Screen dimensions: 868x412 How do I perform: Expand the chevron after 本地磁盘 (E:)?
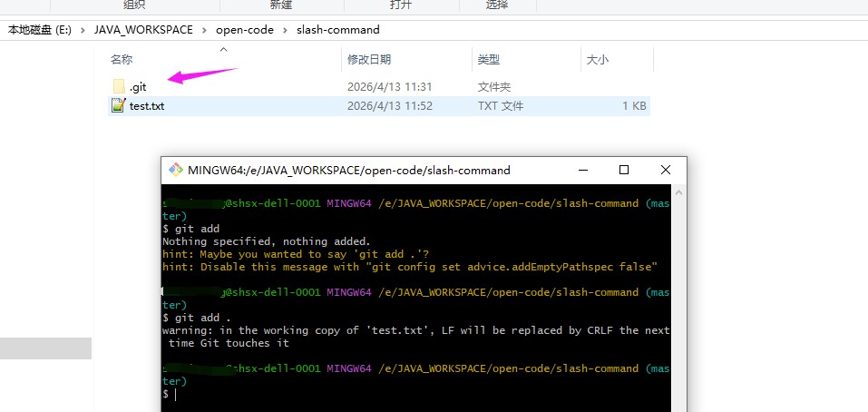(x=83, y=30)
